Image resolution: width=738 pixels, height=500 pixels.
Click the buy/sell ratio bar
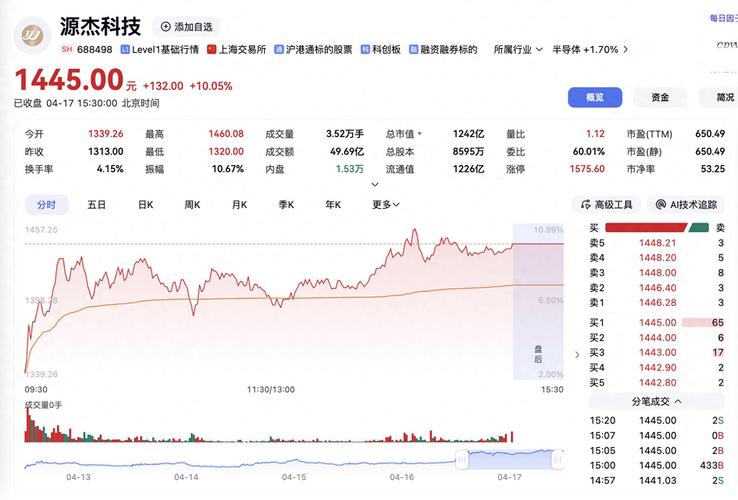tap(657, 228)
